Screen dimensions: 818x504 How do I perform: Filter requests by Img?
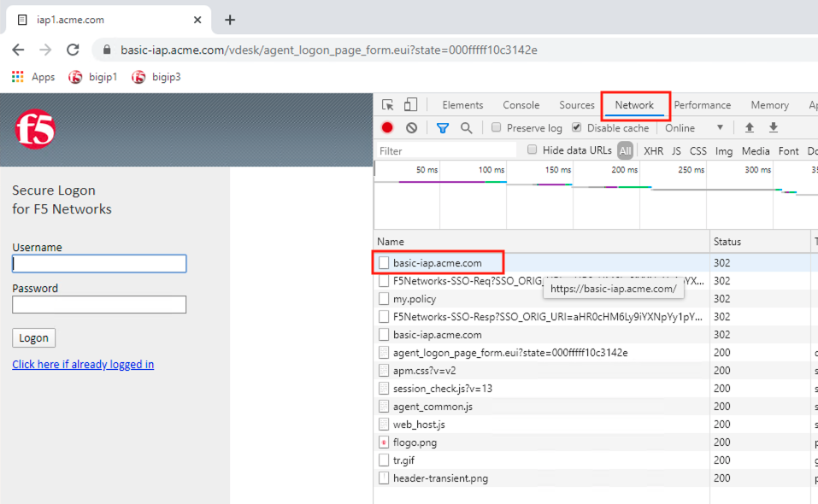[724, 150]
